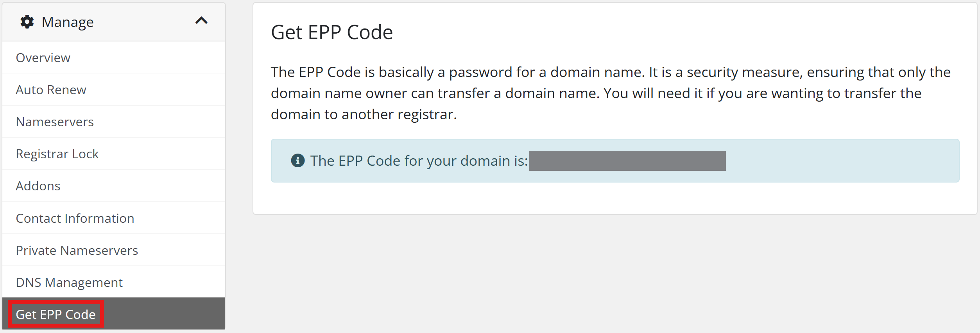Click 'The EPP Code for your domain is' text
The width and height of the screenshot is (980, 333).
pyautogui.click(x=419, y=161)
